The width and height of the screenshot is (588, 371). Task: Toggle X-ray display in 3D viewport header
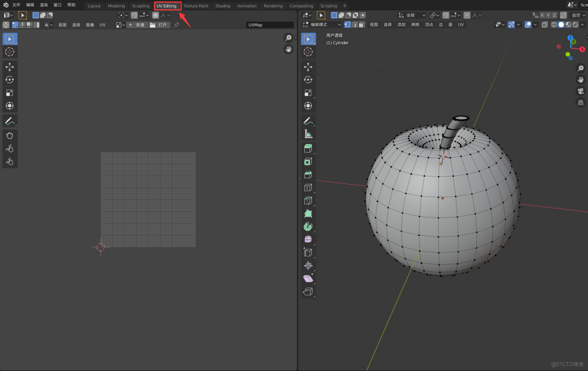546,25
